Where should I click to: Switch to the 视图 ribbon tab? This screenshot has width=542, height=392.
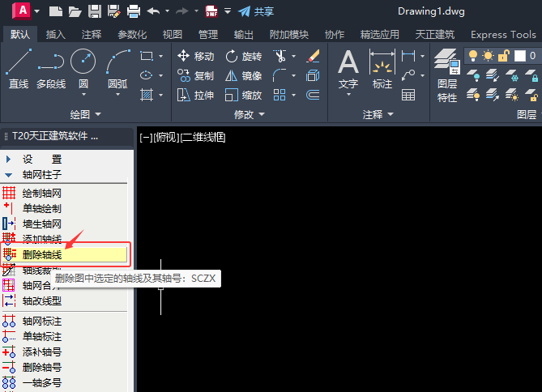tap(172, 34)
